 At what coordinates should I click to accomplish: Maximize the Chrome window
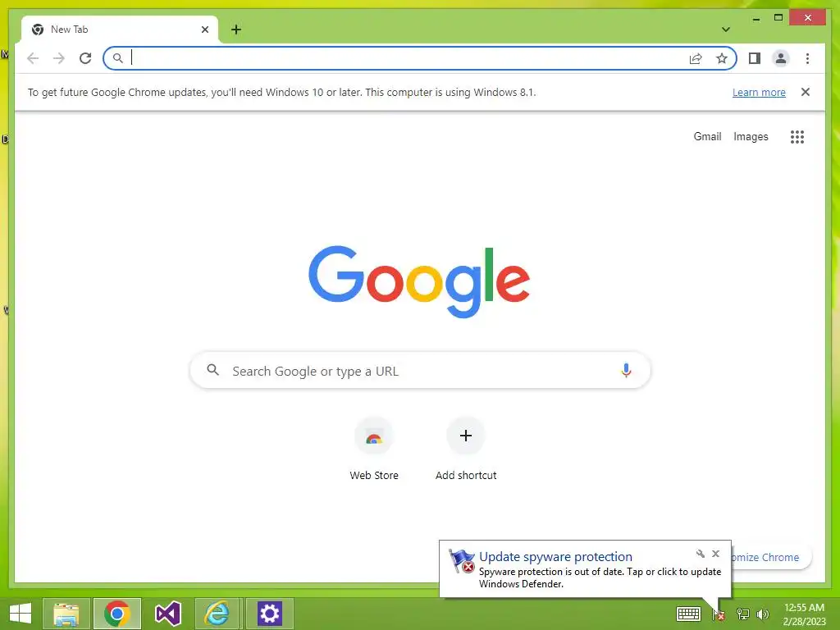pyautogui.click(x=778, y=18)
